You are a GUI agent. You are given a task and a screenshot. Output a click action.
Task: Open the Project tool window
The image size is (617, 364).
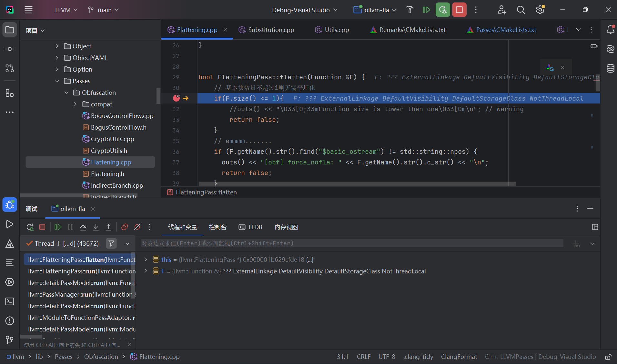10,30
